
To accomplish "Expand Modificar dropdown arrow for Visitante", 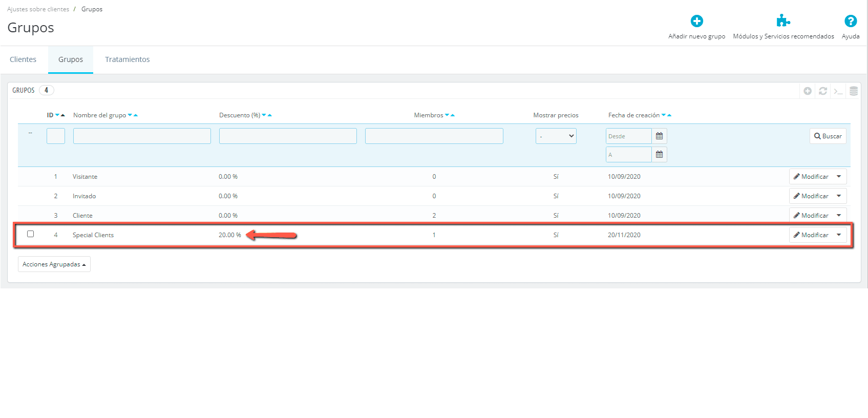I will tap(839, 177).
